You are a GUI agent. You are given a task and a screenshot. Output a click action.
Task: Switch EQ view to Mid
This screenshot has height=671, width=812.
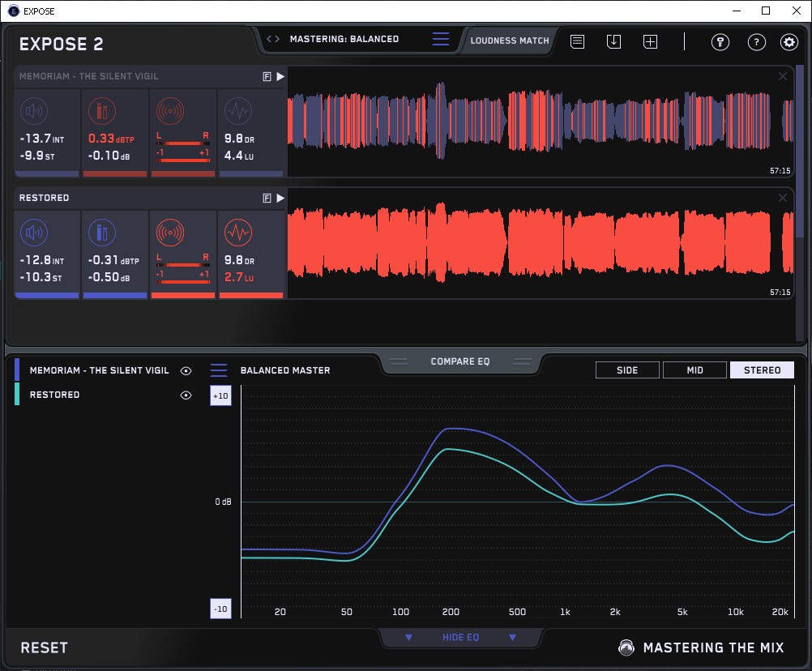694,370
